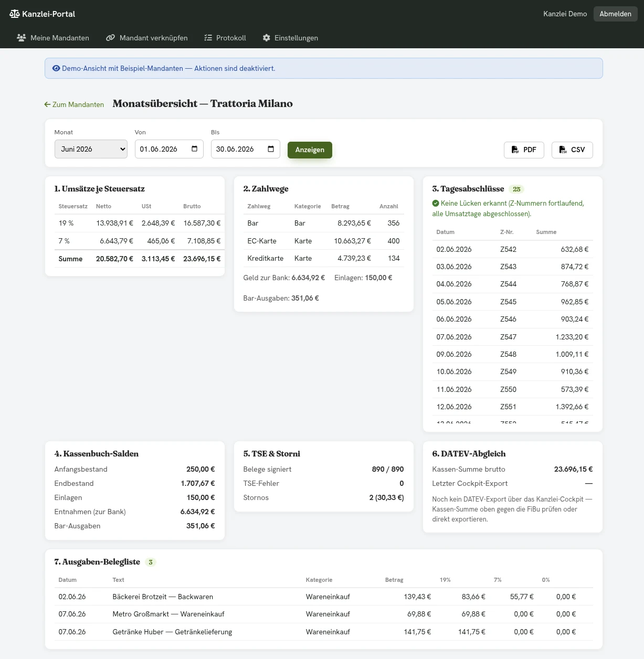
Task: Click the link icon beside Mandant verknüpfen
Action: [110, 38]
